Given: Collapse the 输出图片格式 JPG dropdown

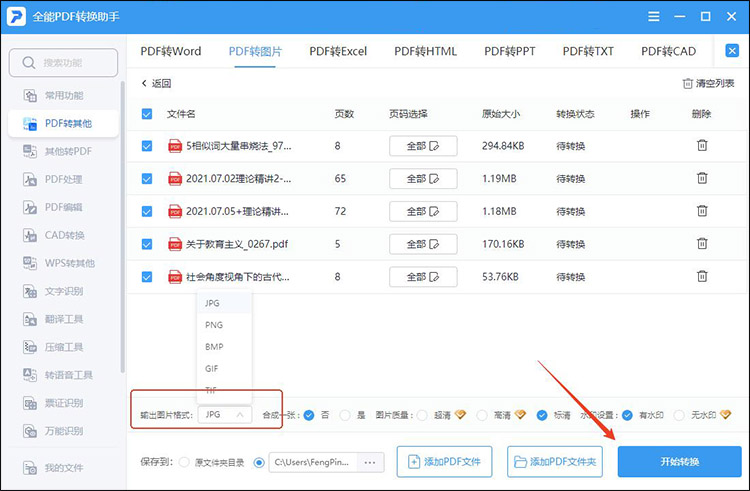Looking at the screenshot, I should click(225, 415).
